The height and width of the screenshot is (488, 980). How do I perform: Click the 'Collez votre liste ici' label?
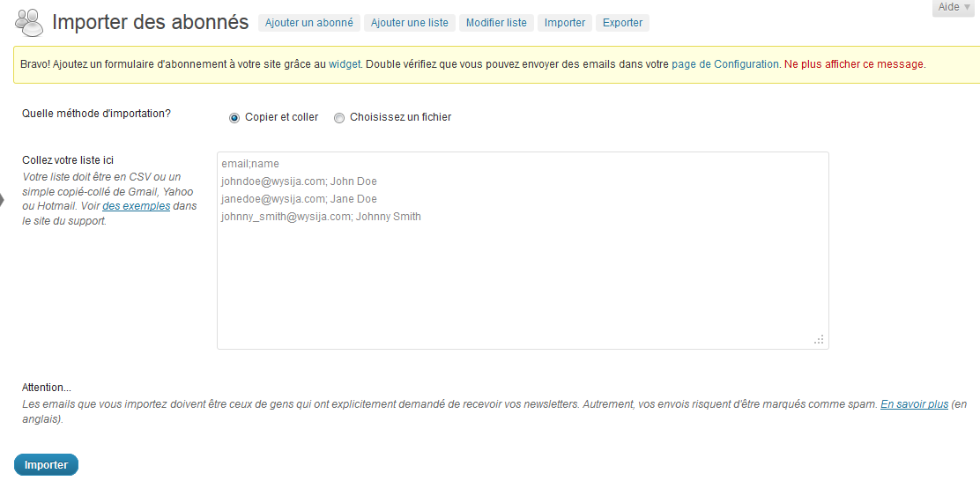68,160
